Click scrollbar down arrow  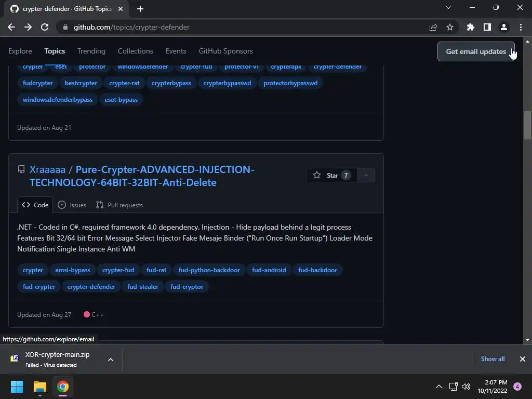point(528,340)
